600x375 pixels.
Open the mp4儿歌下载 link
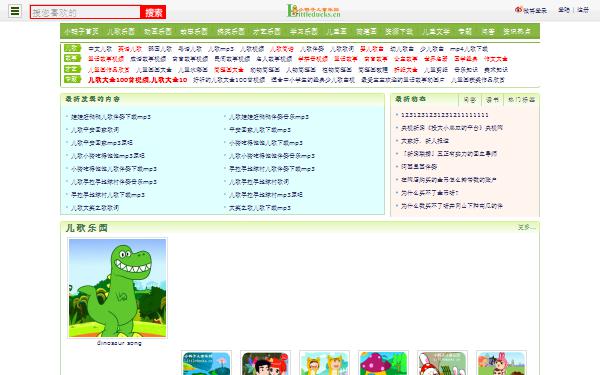pyautogui.click(x=469, y=49)
